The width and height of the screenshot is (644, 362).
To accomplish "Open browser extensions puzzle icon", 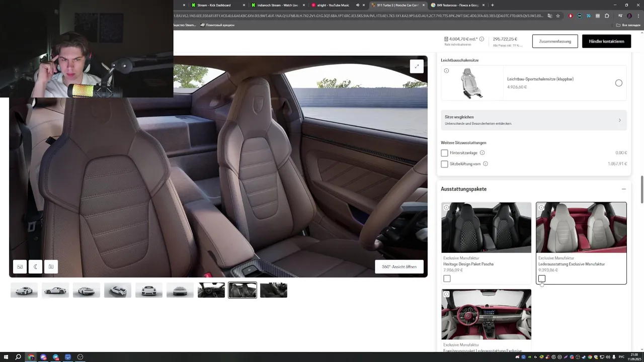I will [607, 16].
